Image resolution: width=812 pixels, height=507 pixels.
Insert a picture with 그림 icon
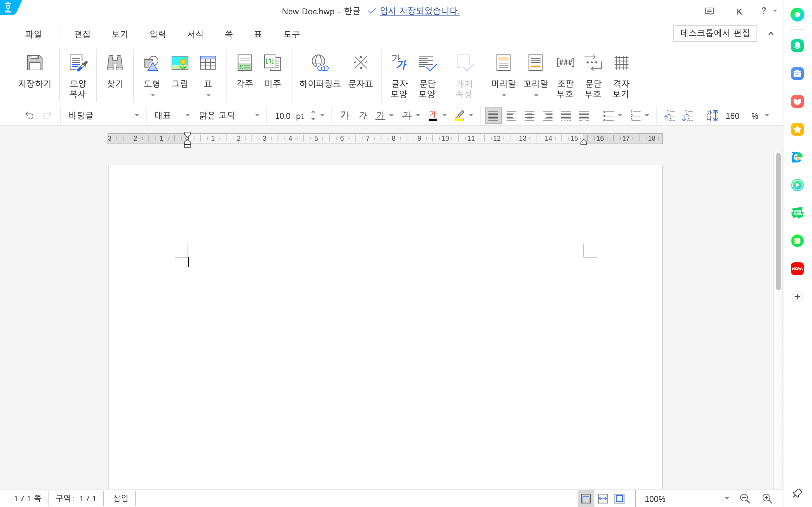coord(180,63)
